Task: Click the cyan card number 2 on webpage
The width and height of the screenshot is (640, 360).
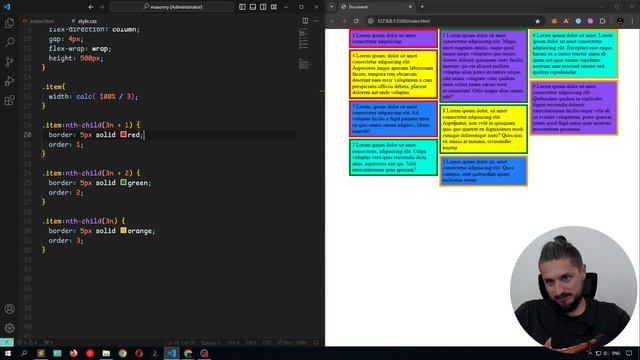Action: 393,157
